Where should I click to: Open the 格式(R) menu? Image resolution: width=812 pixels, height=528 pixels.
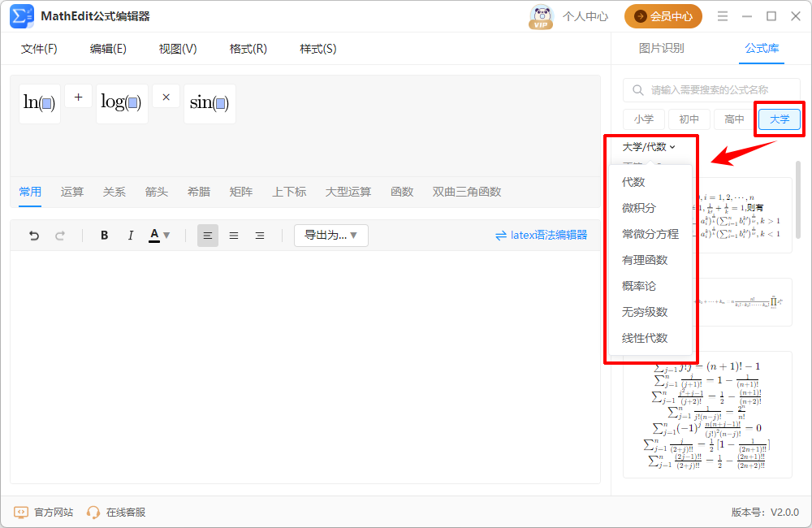coord(248,49)
